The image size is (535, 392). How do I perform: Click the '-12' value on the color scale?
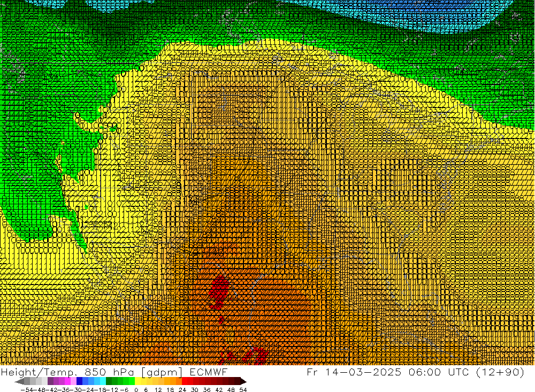(x=112, y=390)
